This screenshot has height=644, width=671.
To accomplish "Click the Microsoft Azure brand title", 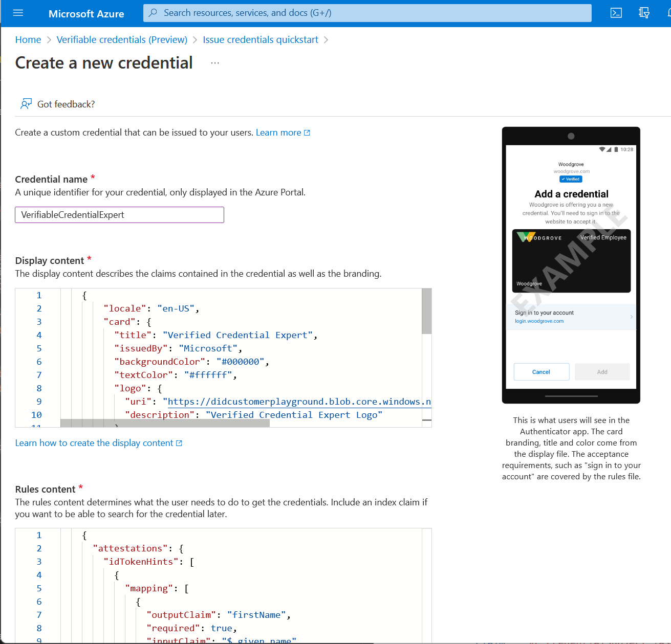I will click(86, 14).
